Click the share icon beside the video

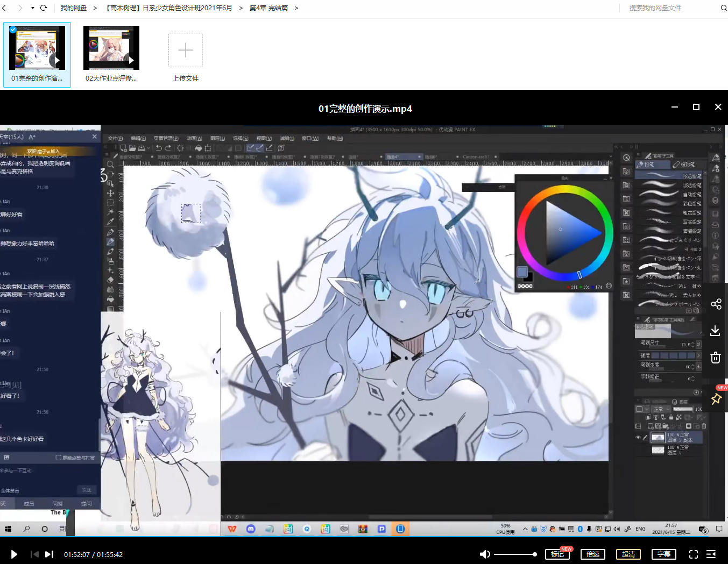pyautogui.click(x=716, y=304)
